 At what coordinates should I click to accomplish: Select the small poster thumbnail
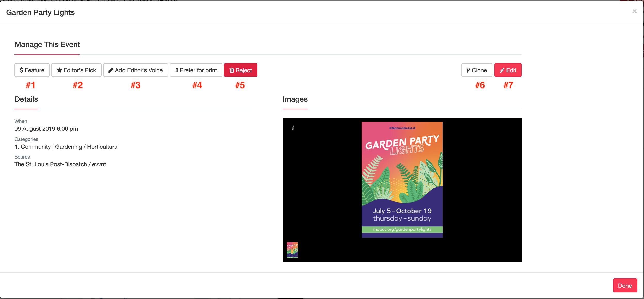pyautogui.click(x=292, y=250)
